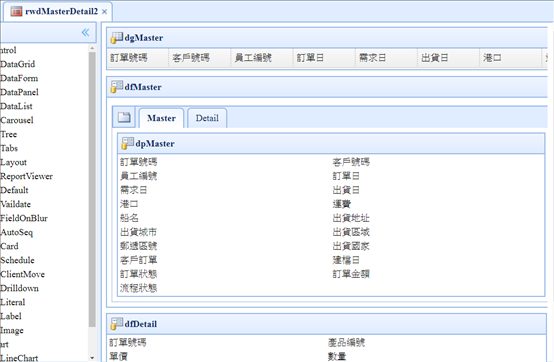This screenshot has height=362, width=554.
Task: Select the rwdMasterDetail2 document tab
Action: point(58,12)
